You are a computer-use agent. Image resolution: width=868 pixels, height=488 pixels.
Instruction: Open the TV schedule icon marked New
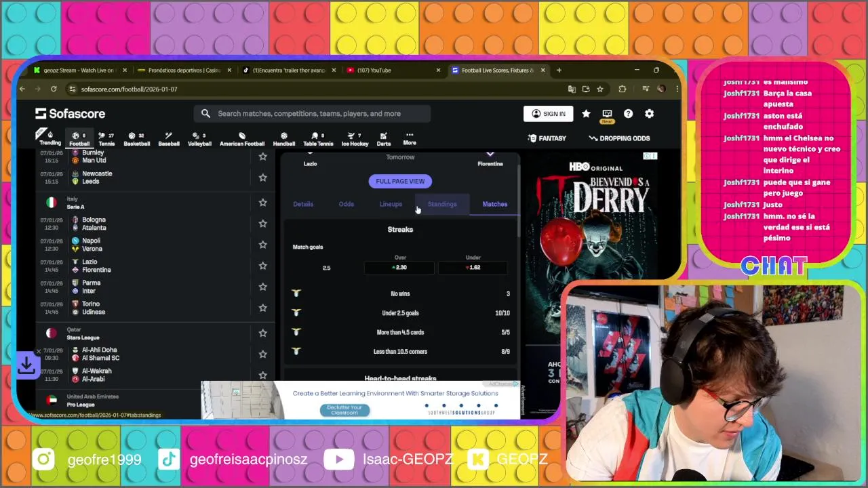click(x=607, y=115)
